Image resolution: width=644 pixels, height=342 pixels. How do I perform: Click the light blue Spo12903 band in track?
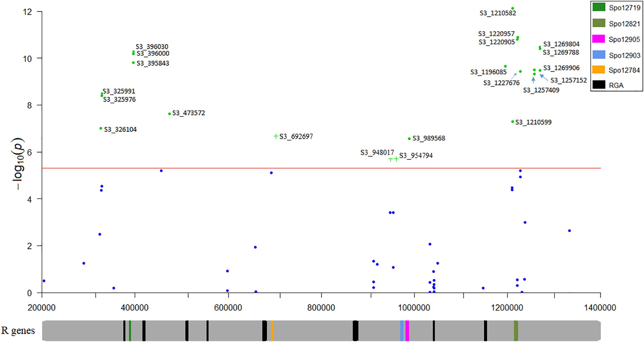(x=402, y=330)
